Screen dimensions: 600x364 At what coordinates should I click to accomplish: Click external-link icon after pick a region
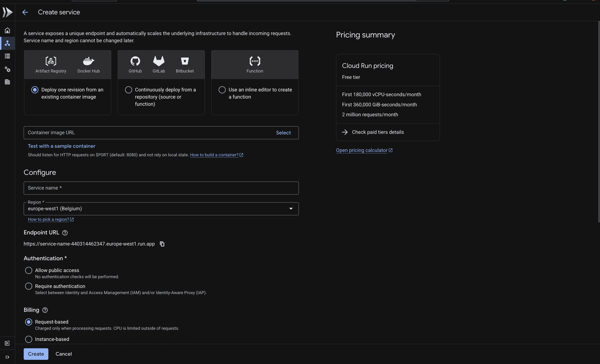click(x=72, y=219)
